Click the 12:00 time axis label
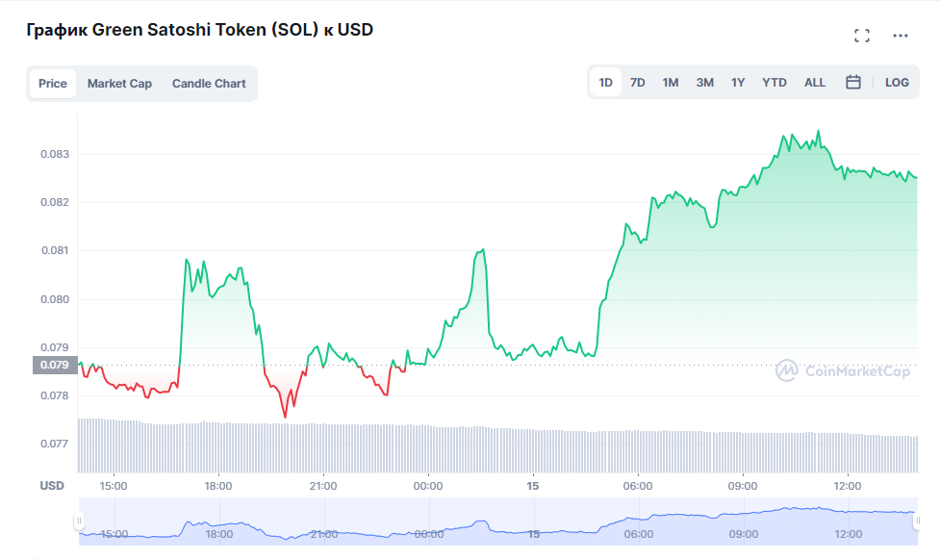This screenshot has height=560, width=940. pos(847,486)
